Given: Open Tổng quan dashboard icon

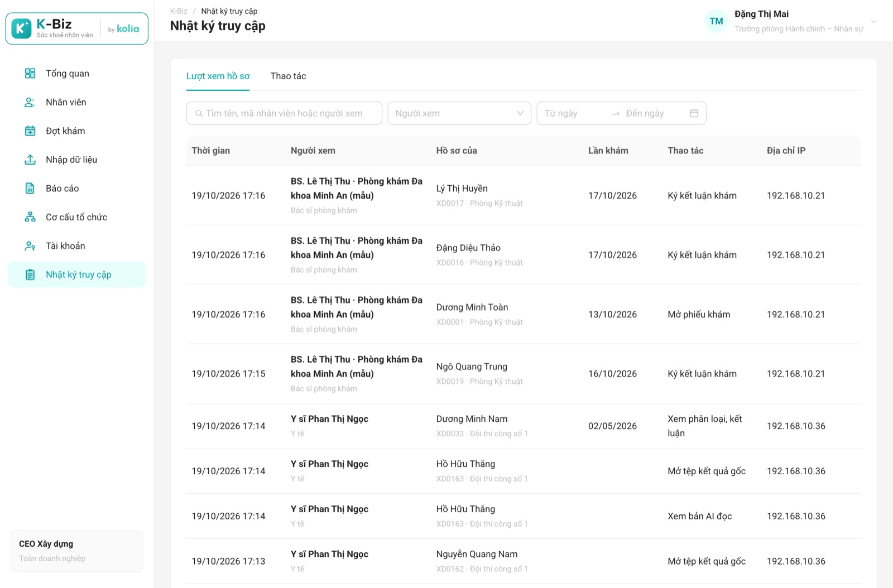Looking at the screenshot, I should [x=30, y=74].
